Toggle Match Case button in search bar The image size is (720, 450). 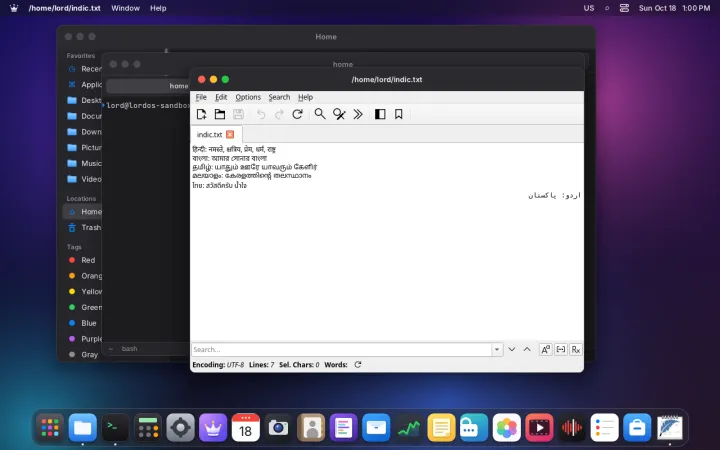tap(546, 349)
